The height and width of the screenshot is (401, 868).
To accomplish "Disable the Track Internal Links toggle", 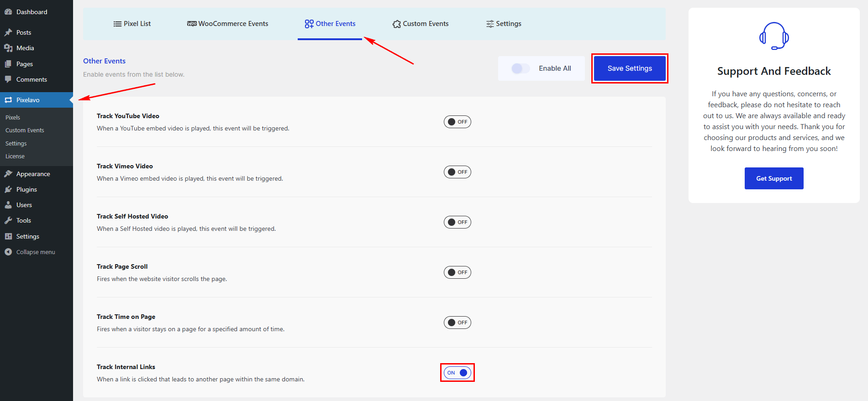I will coord(457,373).
